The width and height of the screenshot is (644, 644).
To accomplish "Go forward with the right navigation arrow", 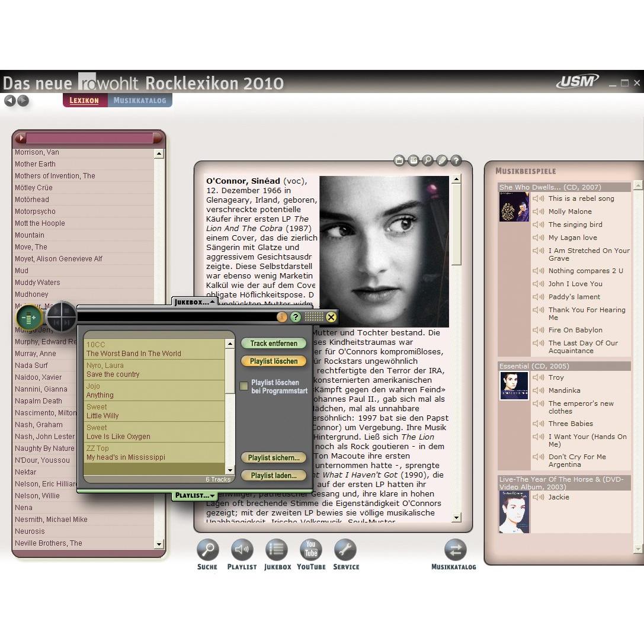I will [x=24, y=100].
